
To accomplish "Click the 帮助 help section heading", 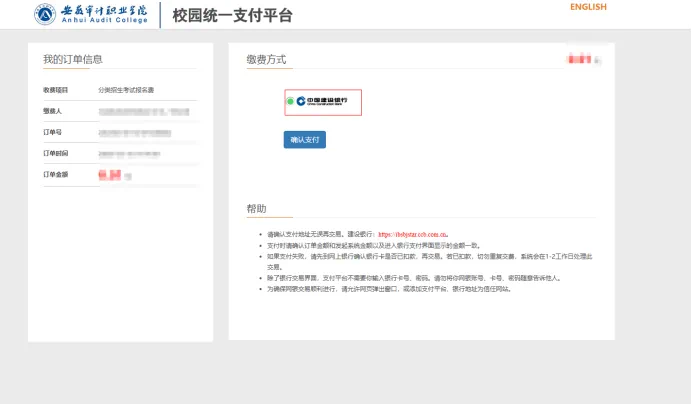I will coord(257,208).
